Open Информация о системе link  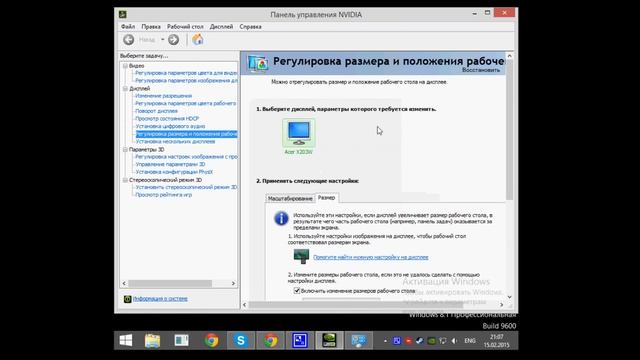[x=160, y=299]
